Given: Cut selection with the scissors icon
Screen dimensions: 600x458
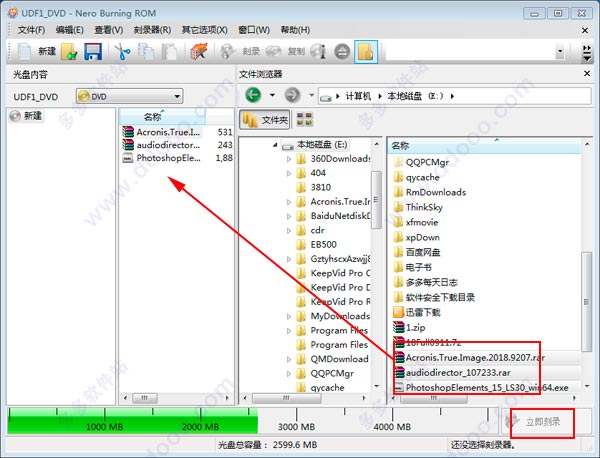Looking at the screenshot, I should (122, 52).
